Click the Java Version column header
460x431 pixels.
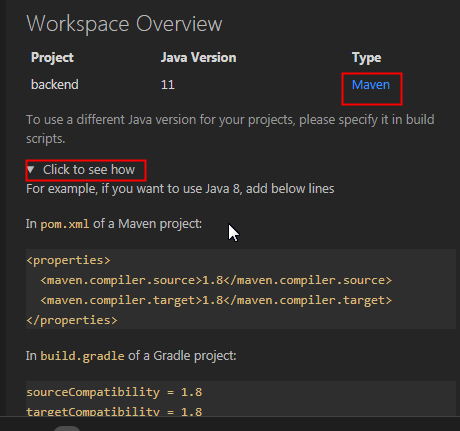[199, 57]
